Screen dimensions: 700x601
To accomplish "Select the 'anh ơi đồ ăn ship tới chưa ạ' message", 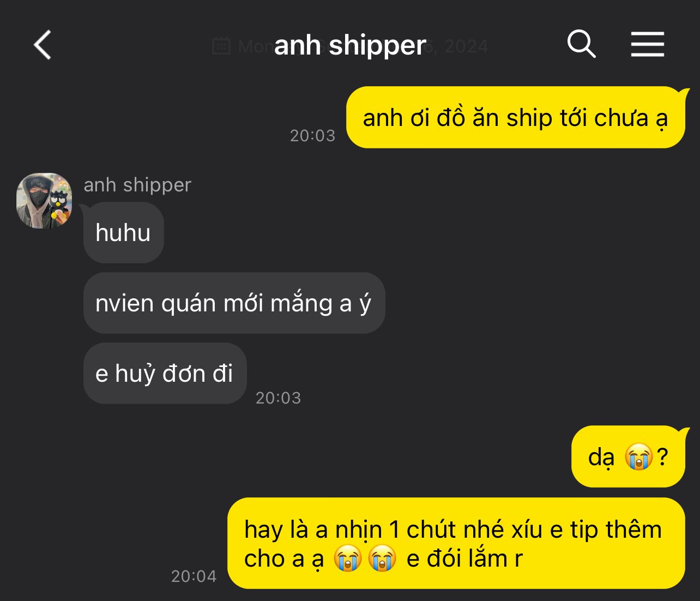I will 516,118.
